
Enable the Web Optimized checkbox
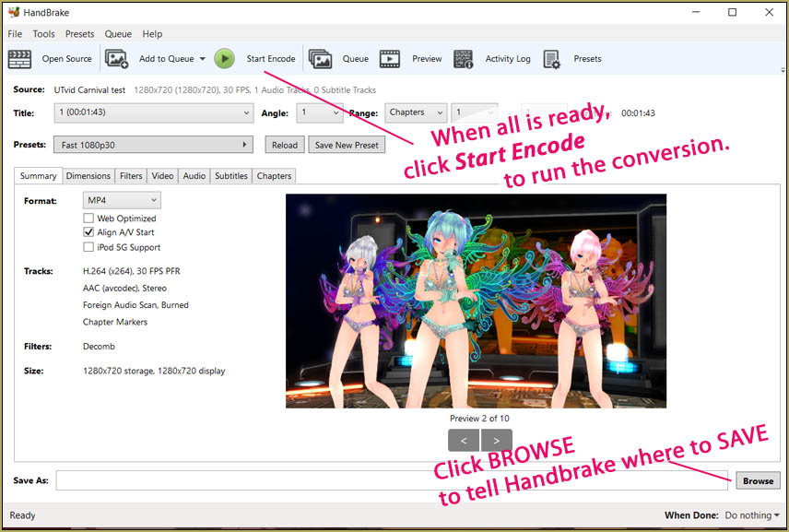[x=88, y=218]
